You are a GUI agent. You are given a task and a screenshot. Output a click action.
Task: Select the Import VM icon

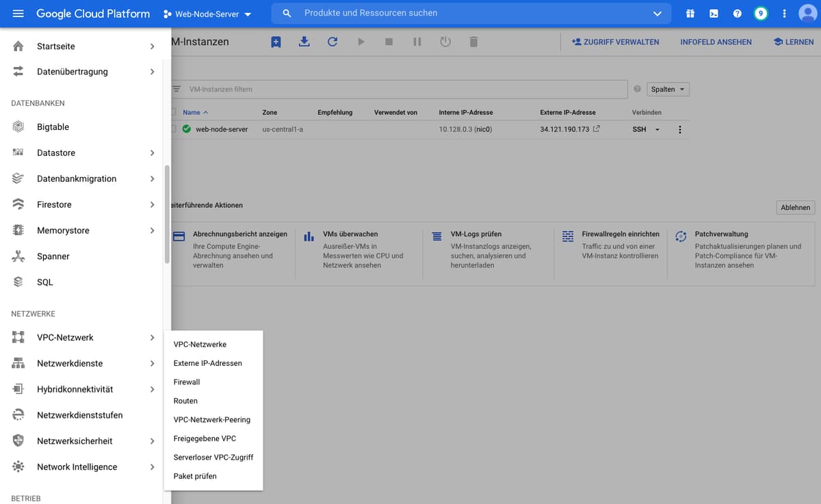point(304,42)
